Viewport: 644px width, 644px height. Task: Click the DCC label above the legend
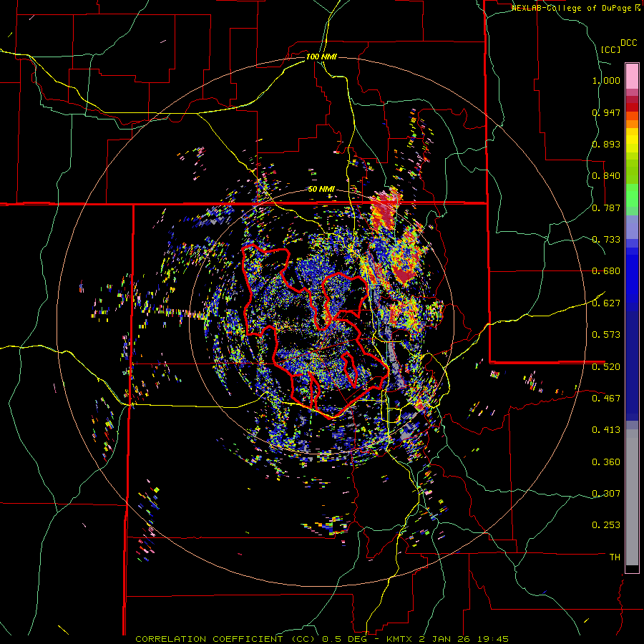click(628, 43)
